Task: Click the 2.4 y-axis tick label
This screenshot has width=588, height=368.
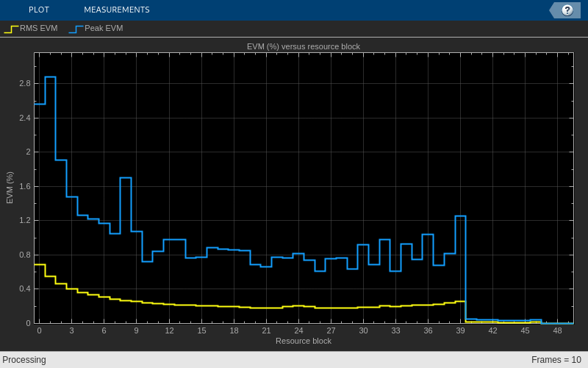Action: pyautogui.click(x=25, y=118)
